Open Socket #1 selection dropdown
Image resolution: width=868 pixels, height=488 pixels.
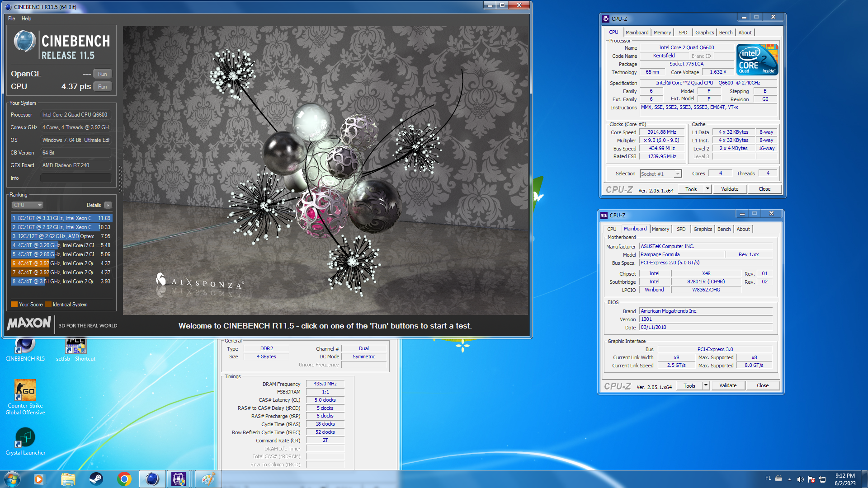(660, 174)
